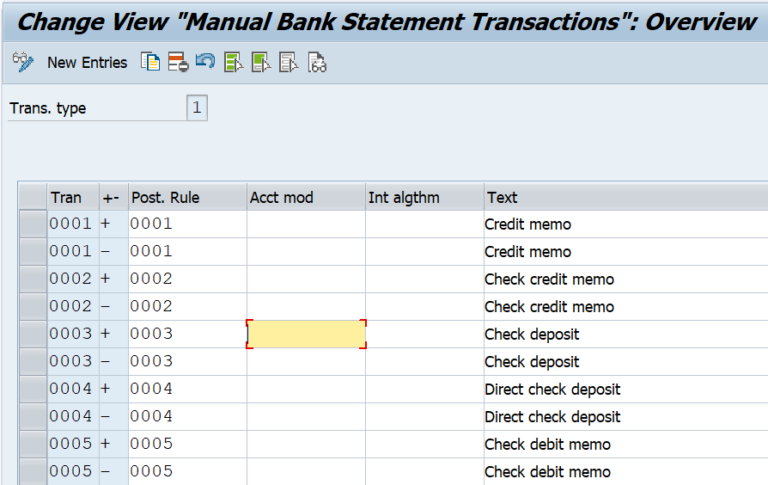Click the Credit memo text in + row
Image resolution: width=768 pixels, height=485 pixels.
click(x=528, y=224)
